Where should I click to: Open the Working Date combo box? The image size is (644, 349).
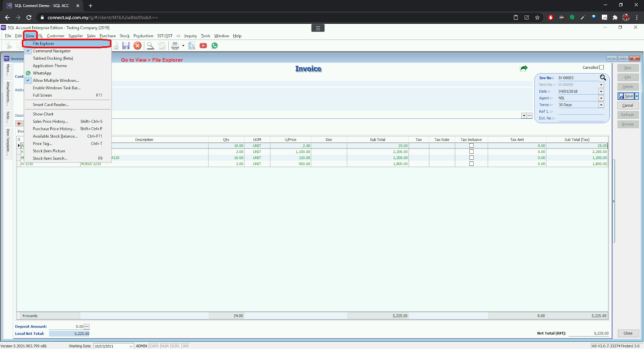click(x=131, y=346)
